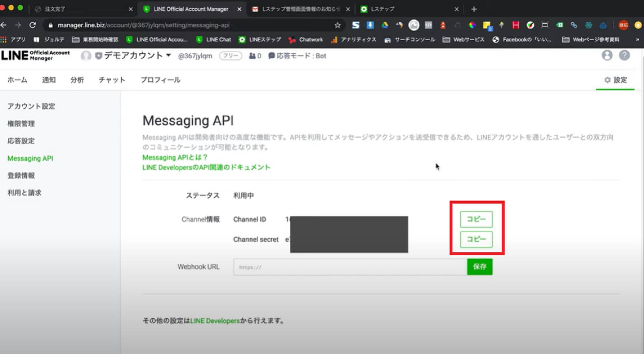Viewport: 644px width, 354px height.
Task: Open the 'Messaging APIとは？' link
Action: [x=175, y=157]
